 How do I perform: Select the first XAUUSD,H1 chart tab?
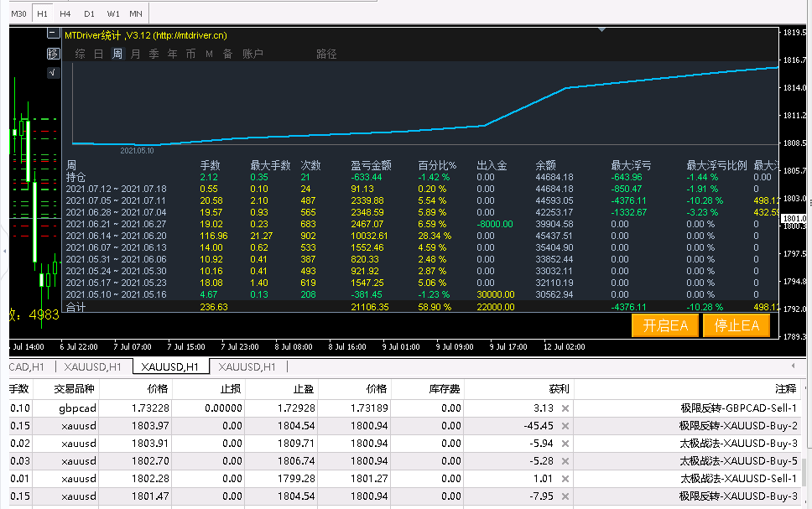pos(91,366)
